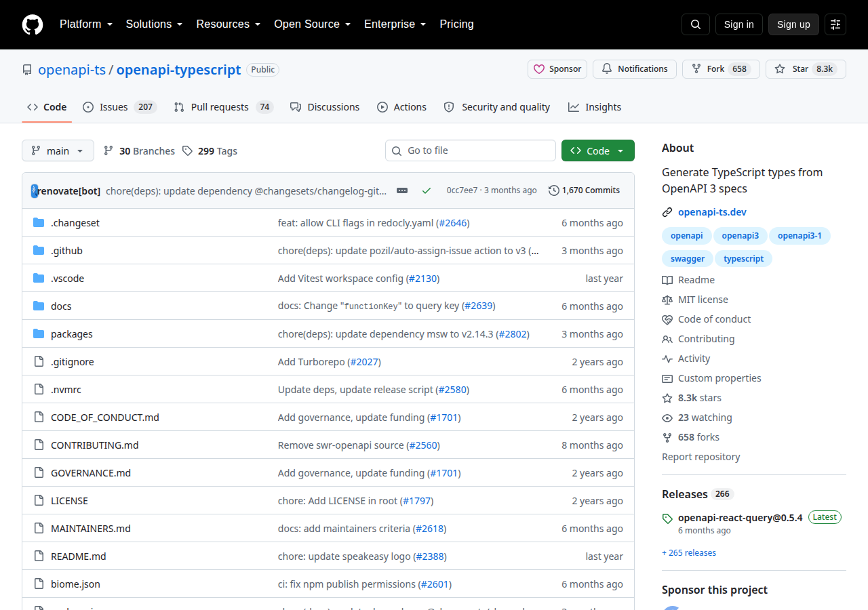Open the Enterprise dropdown menu

395,24
